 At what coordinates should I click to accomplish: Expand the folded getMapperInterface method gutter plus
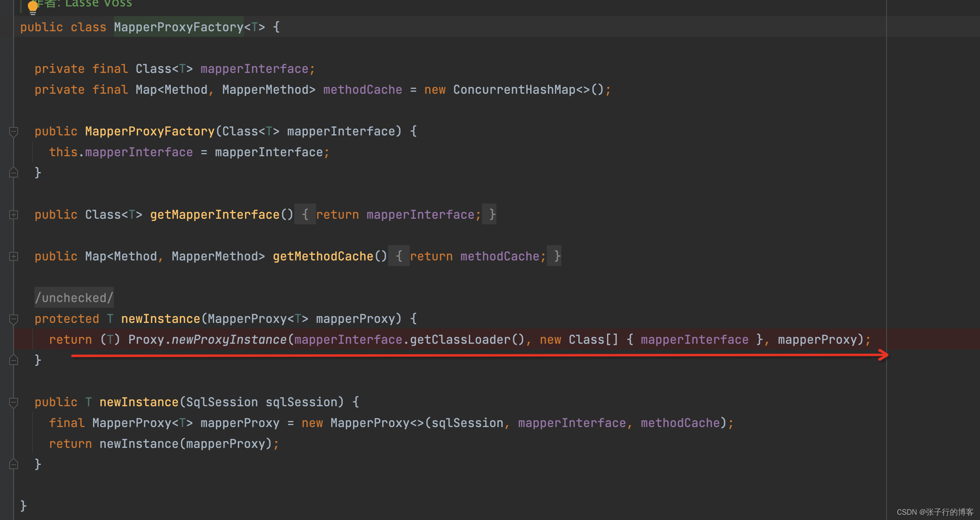click(x=13, y=215)
